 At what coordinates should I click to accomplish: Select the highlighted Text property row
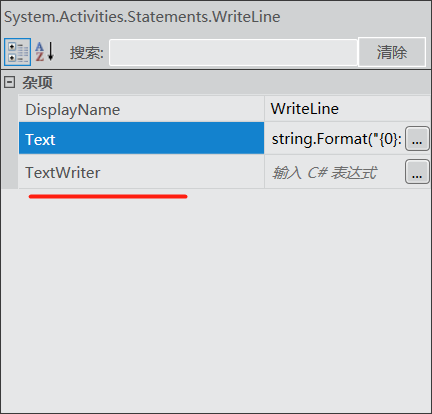point(141,138)
